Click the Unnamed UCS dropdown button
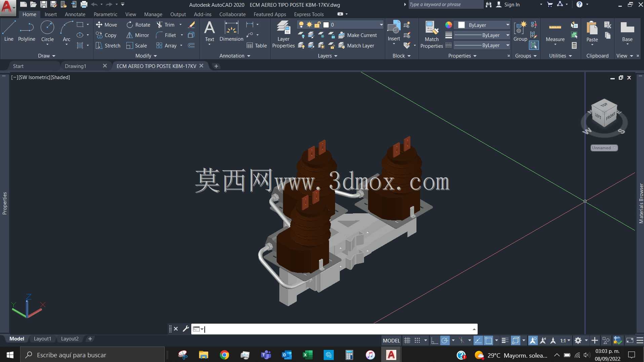Screen dimensions: 644x362 (x=604, y=148)
